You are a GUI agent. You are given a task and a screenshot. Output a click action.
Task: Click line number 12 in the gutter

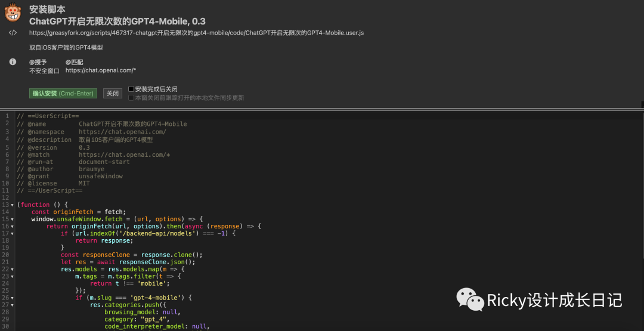tap(5, 197)
